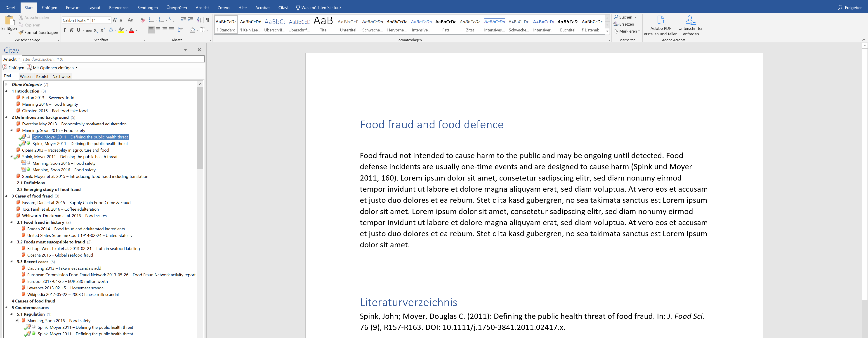
Task: Click the multilevel list icon
Action: pyautogui.click(x=172, y=20)
